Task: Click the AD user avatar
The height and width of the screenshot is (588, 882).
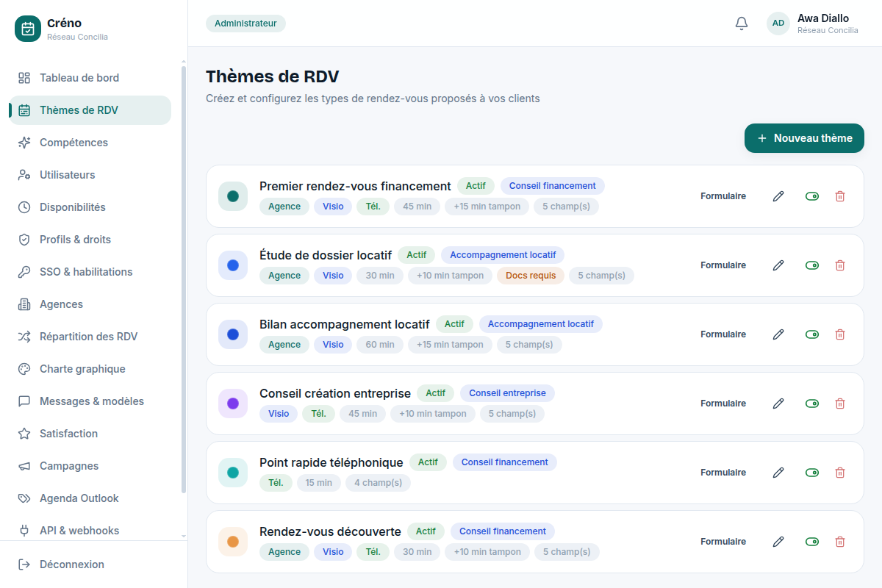Action: point(778,24)
